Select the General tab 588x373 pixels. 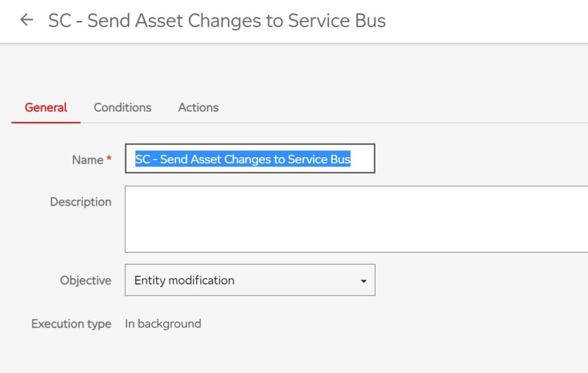point(46,107)
